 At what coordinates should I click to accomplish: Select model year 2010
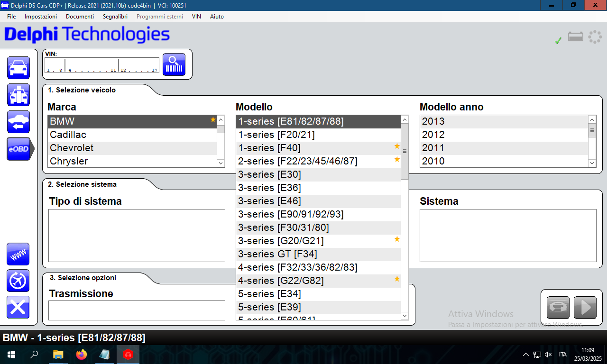[504, 161]
